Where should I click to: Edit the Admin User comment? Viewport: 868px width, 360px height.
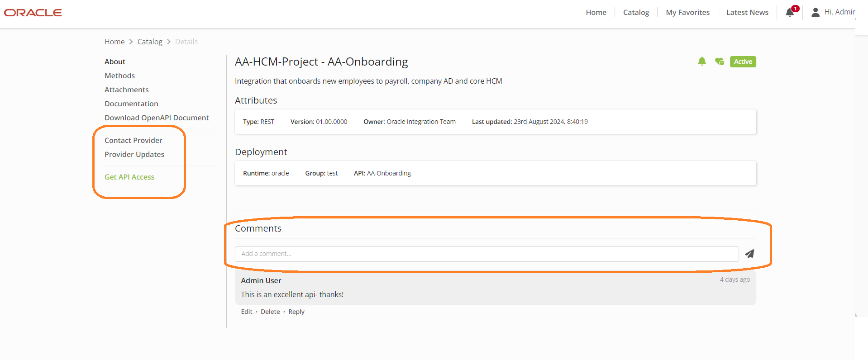tap(247, 312)
